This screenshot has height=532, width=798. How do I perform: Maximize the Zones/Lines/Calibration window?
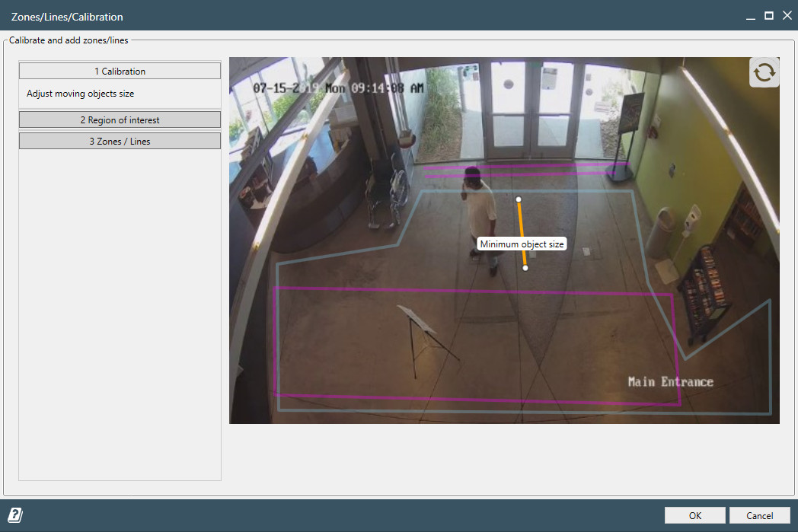768,16
